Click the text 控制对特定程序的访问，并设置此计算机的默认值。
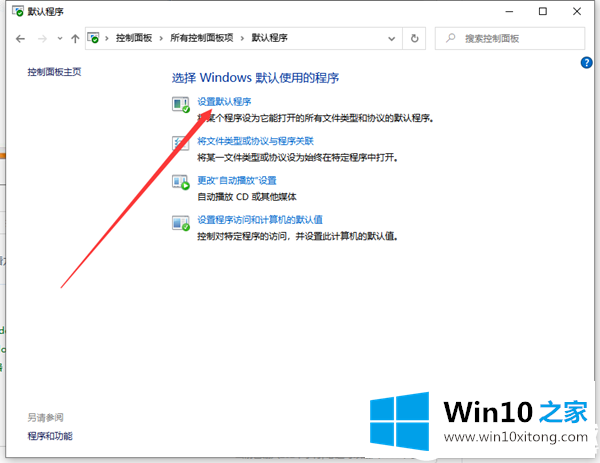 298,236
